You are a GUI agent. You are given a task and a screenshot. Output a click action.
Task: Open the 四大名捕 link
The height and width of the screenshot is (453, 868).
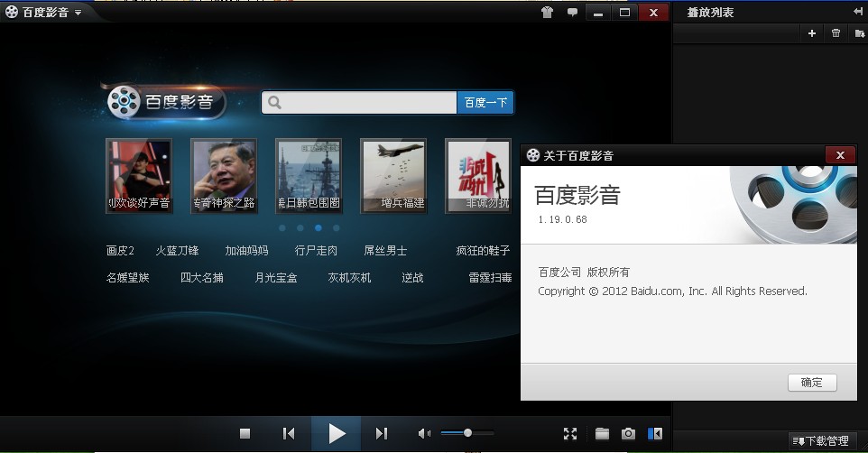pos(202,277)
